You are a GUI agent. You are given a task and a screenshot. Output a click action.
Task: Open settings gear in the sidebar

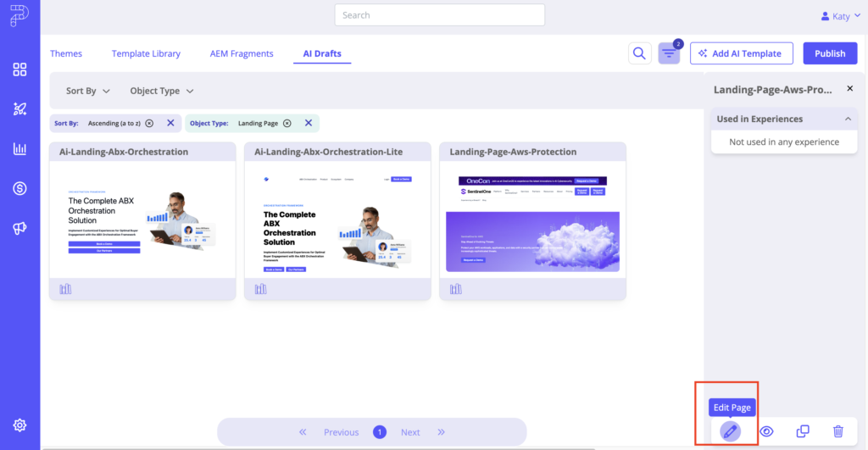[19, 425]
